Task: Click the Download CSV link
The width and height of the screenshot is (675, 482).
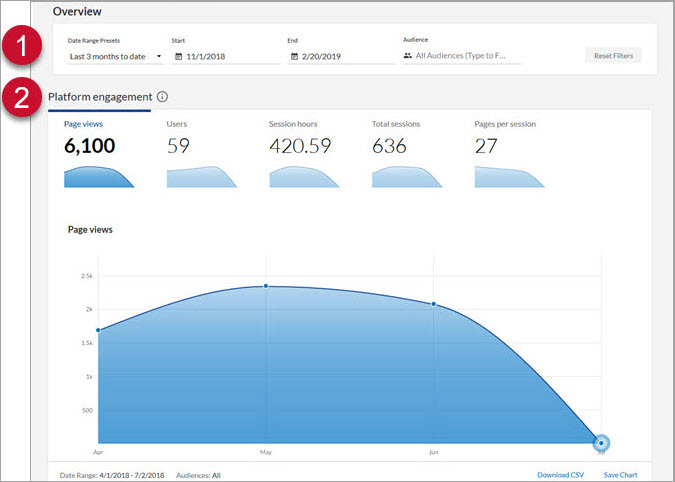Action: (559, 475)
